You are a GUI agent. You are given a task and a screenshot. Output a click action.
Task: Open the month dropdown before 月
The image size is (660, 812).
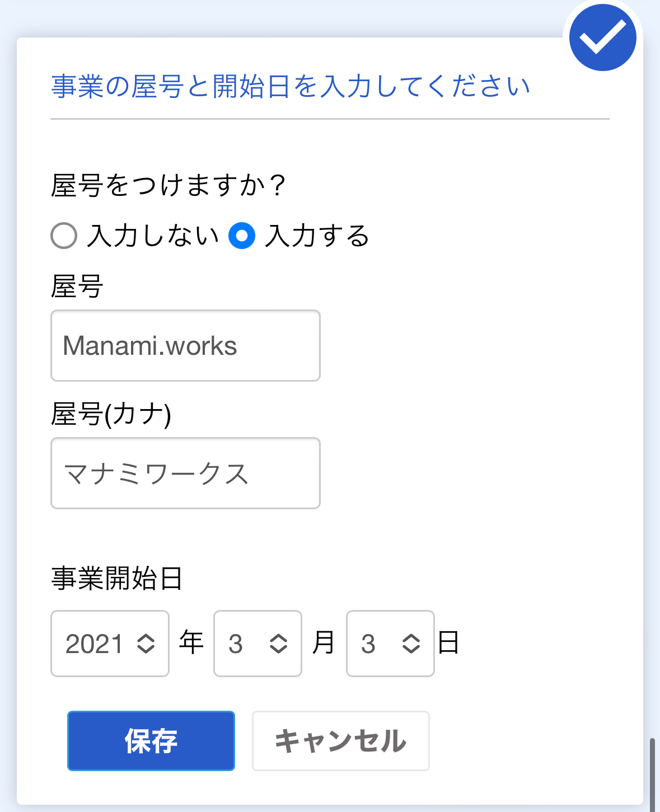point(258,644)
